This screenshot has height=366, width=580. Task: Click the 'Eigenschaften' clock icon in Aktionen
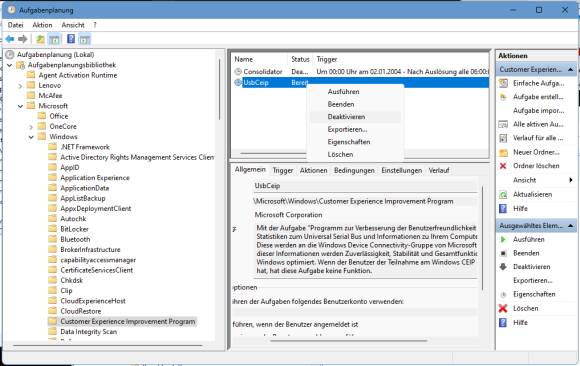[503, 295]
